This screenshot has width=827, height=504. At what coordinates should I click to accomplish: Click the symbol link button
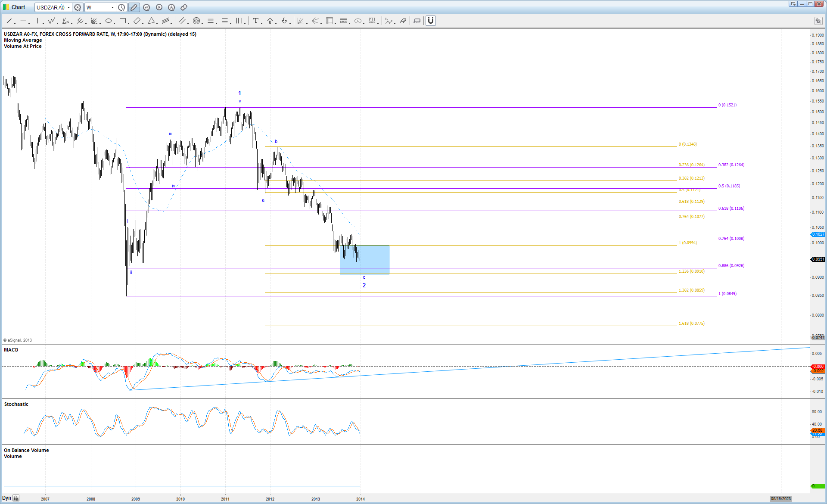click(184, 7)
